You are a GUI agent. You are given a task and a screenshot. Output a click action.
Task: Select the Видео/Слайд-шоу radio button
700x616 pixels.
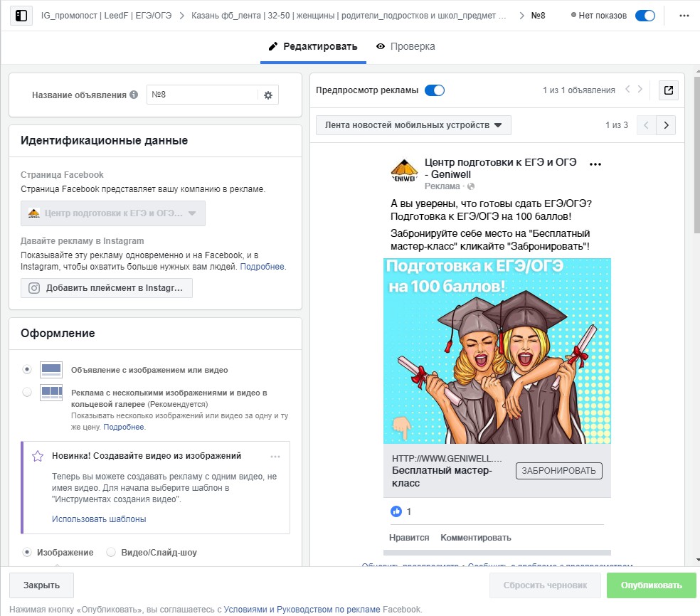111,552
